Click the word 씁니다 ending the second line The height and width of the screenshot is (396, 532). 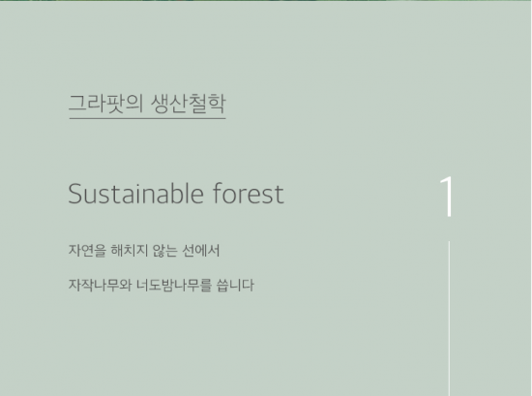(235, 285)
